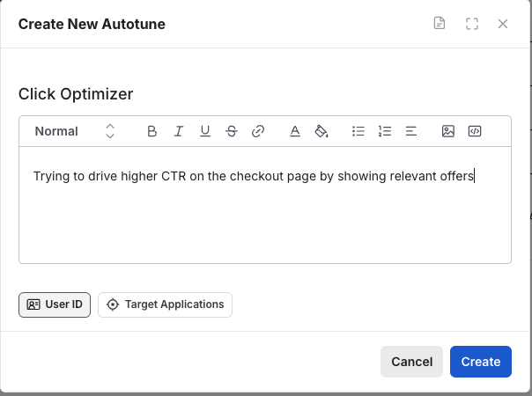The height and width of the screenshot is (396, 532).
Task: Open the text color picker
Action: [x=295, y=131]
